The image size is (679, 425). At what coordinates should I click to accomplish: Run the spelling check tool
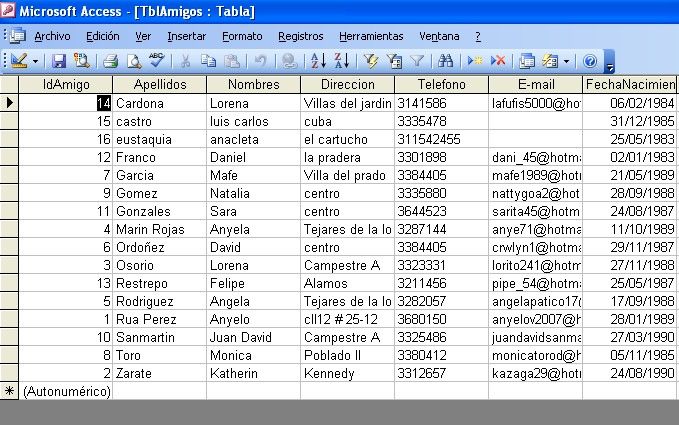point(156,61)
